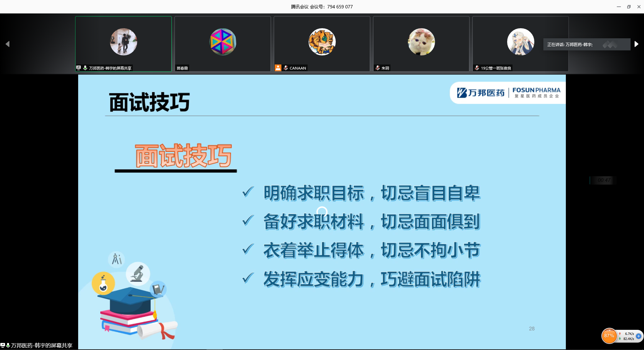The image size is (644, 350).
Task: Restore down the Tencent Meeting window
Action: click(x=629, y=7)
